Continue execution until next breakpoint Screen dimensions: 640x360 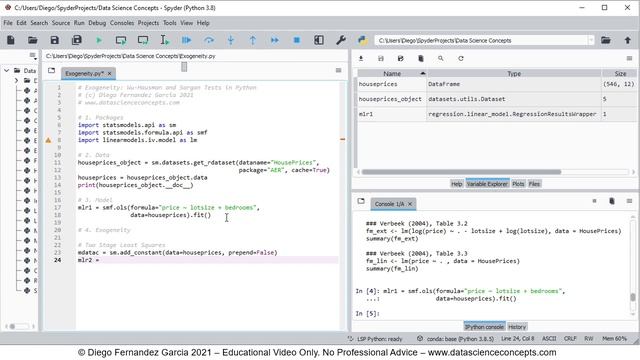pyautogui.click(x=275, y=40)
